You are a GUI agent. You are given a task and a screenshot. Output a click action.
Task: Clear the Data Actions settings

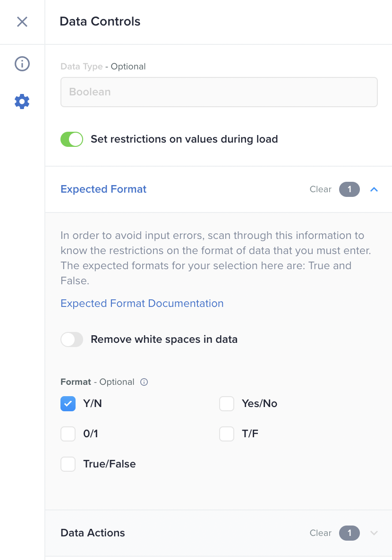[x=321, y=533]
